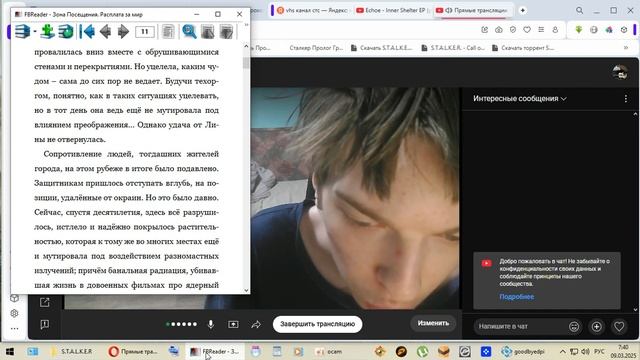Open browser easy setup lines icon

click(x=541, y=29)
